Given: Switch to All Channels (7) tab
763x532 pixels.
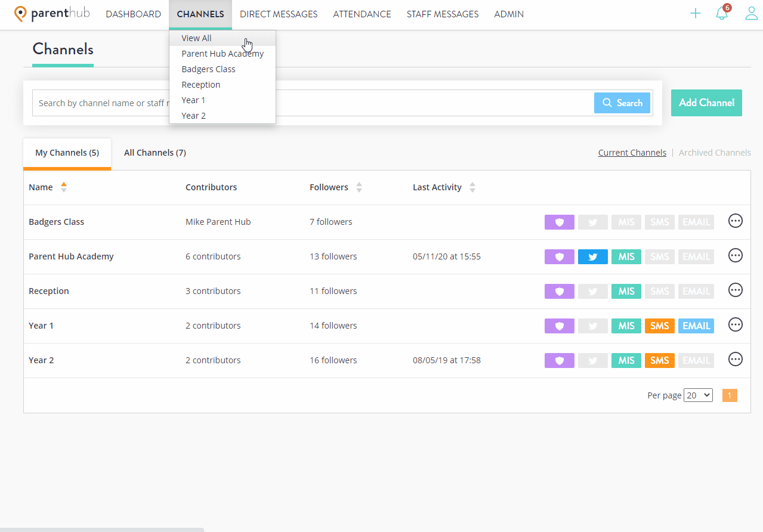Looking at the screenshot, I should click(x=155, y=153).
